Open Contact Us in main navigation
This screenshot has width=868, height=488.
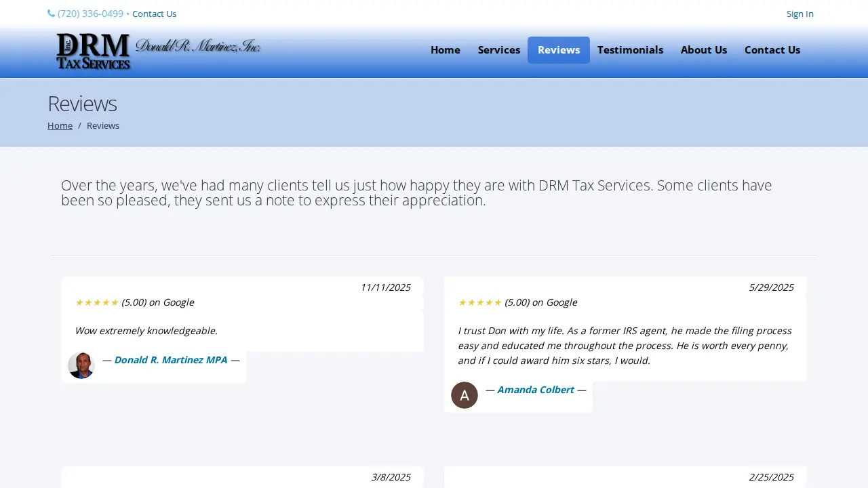coord(772,50)
